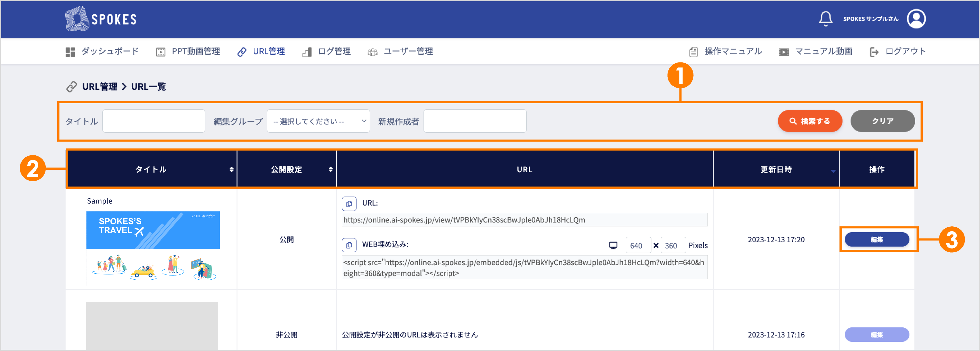Click 公開設定が非公開のURLは表示されません text
The height and width of the screenshot is (351, 980).
point(410,335)
